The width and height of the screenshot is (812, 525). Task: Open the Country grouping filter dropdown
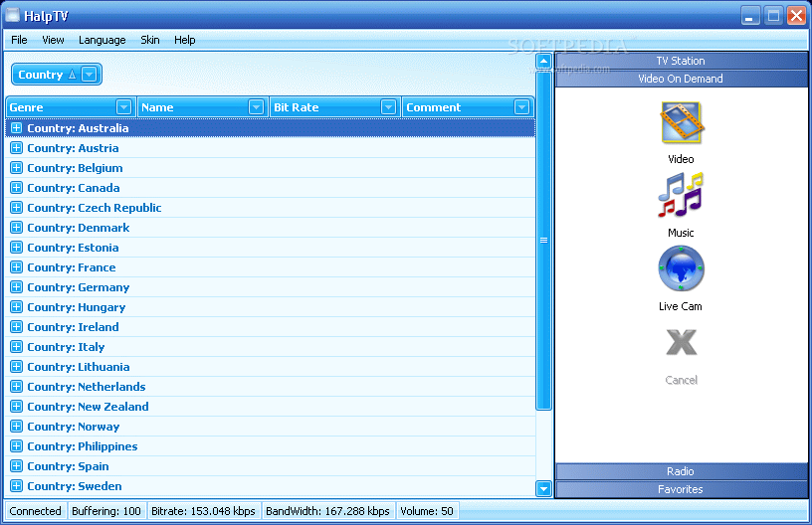[x=90, y=75]
